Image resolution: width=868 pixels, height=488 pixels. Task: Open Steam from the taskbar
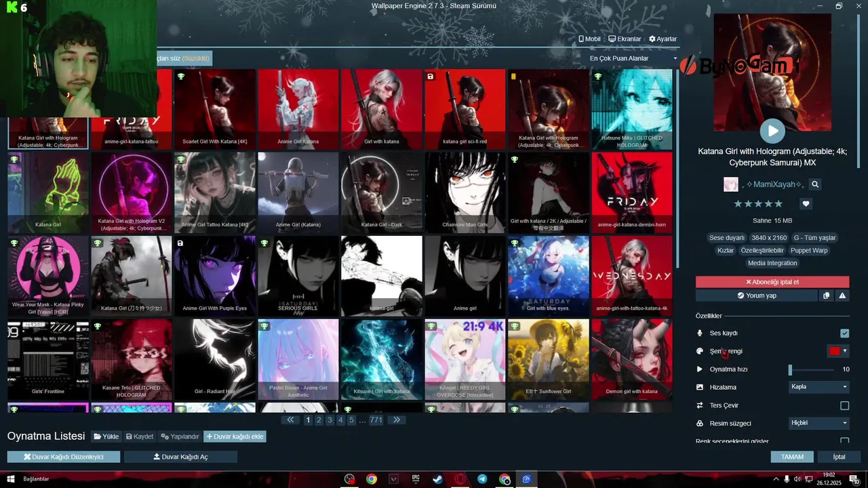[x=437, y=479]
